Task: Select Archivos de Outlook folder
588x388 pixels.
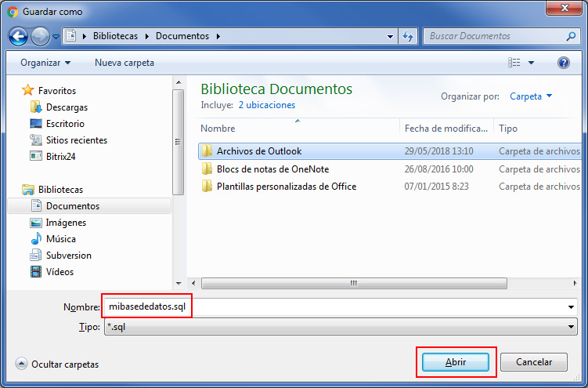Action: [x=390, y=151]
